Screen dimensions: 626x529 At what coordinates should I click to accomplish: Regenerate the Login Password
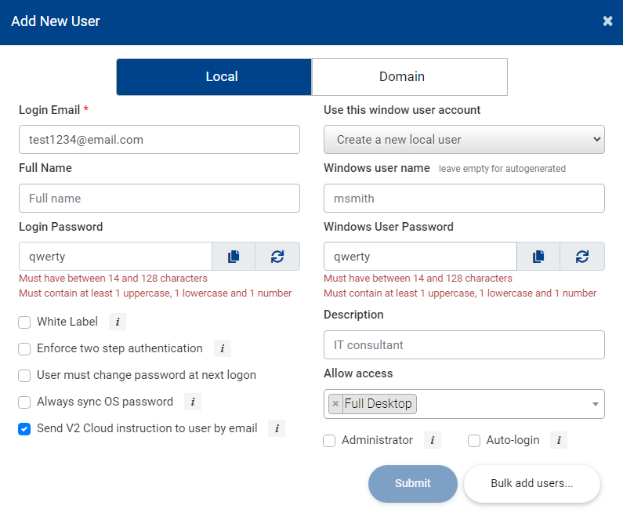(x=277, y=257)
